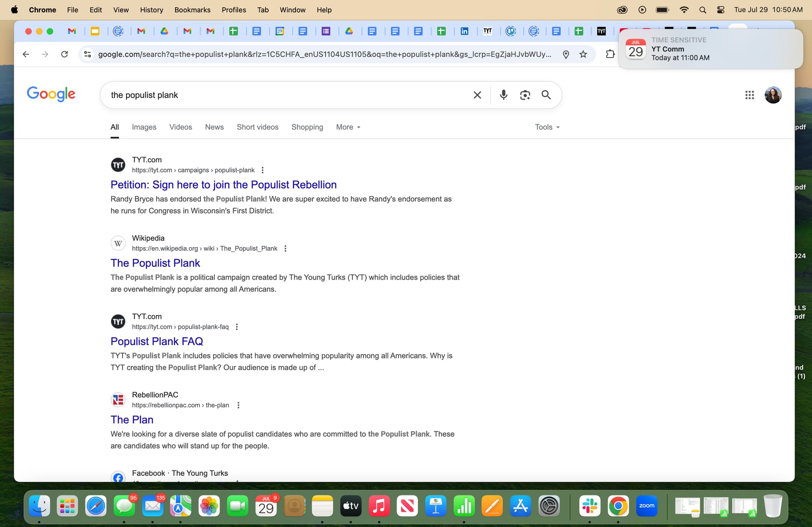812x527 pixels.
Task: Clear the search box with the X icon
Action: point(477,95)
